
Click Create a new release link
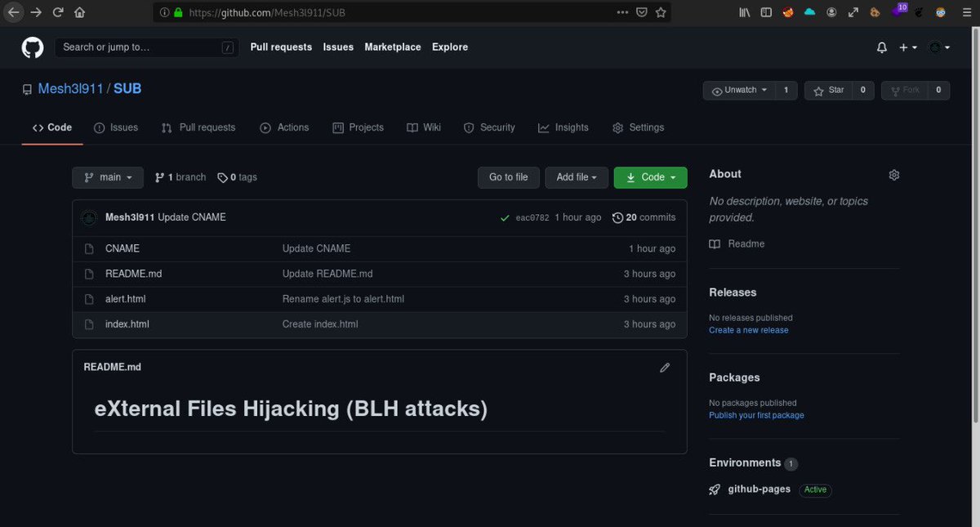[x=749, y=330]
